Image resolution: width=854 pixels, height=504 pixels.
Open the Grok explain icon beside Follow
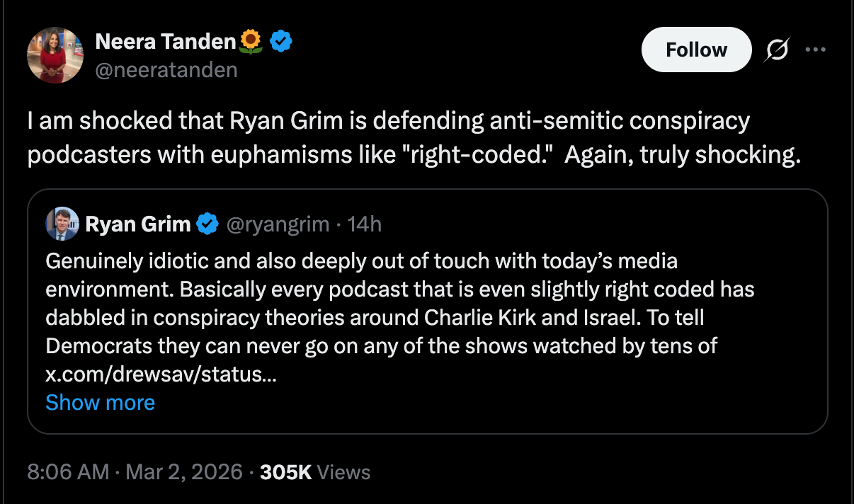click(775, 50)
